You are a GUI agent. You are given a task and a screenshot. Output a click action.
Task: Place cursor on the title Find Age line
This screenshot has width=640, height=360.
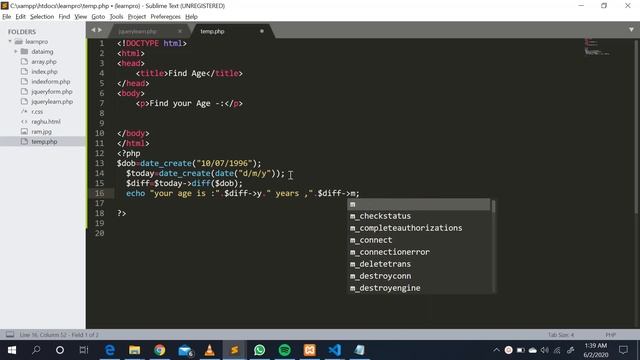coord(189,73)
